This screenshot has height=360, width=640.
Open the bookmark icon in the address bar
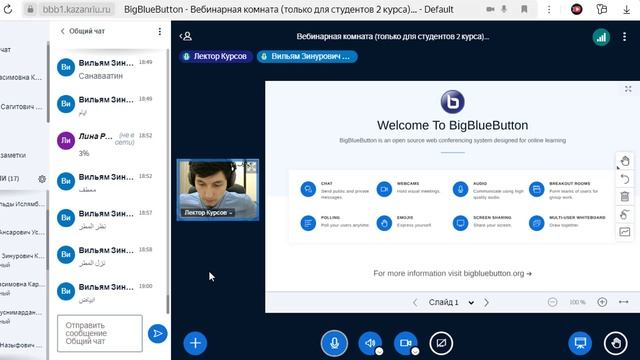[524, 9]
